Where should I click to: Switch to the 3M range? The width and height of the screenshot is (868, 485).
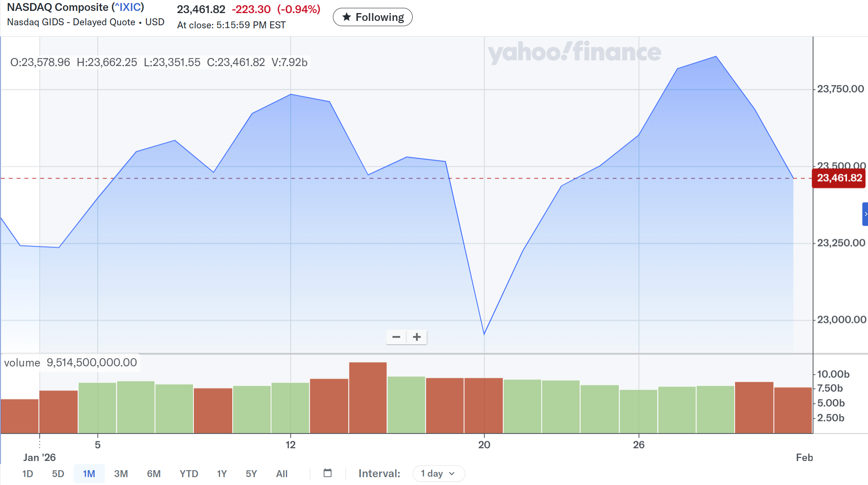(121, 474)
